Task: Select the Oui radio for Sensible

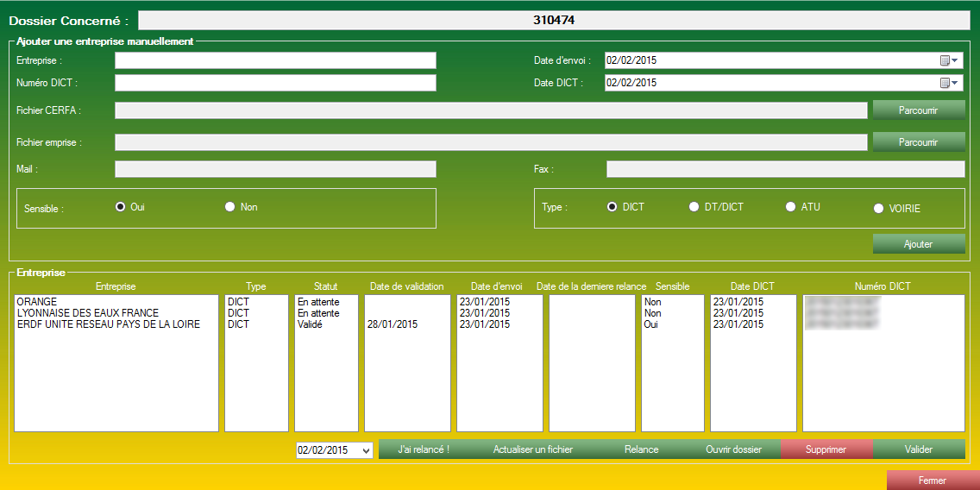Action: (121, 207)
